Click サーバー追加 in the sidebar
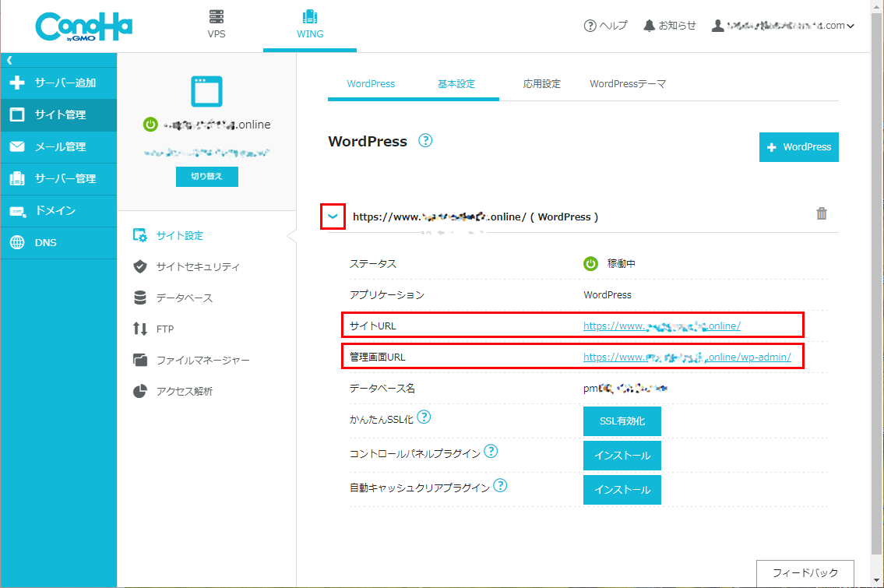Viewport: 884px width, 588px height. pyautogui.click(x=58, y=83)
